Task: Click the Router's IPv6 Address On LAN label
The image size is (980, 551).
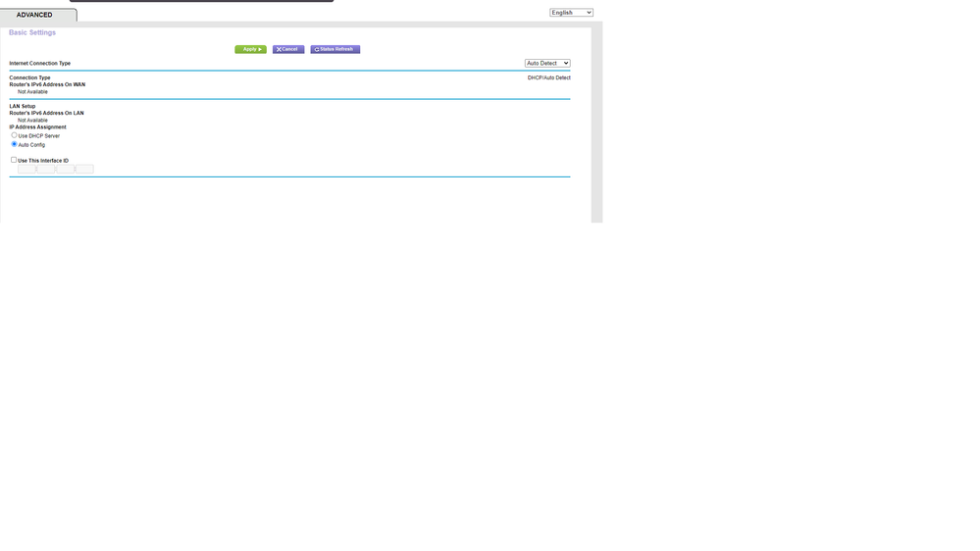Action: pos(46,113)
